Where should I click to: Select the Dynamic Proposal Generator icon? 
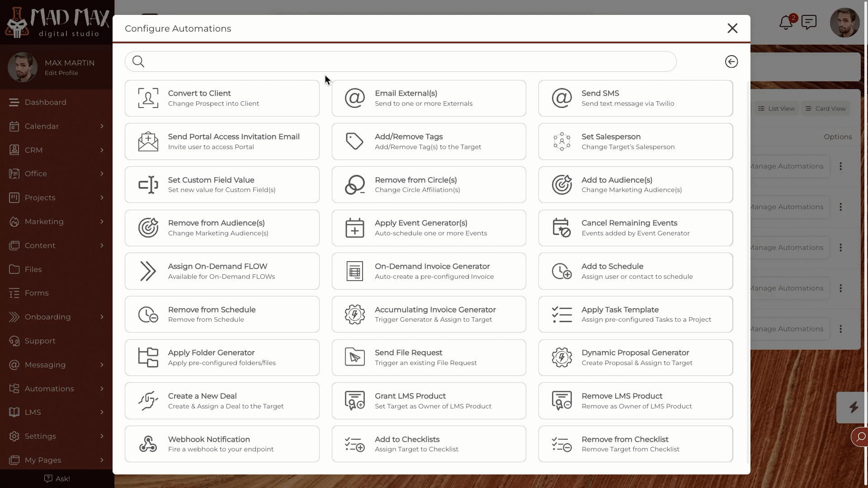pyautogui.click(x=561, y=357)
